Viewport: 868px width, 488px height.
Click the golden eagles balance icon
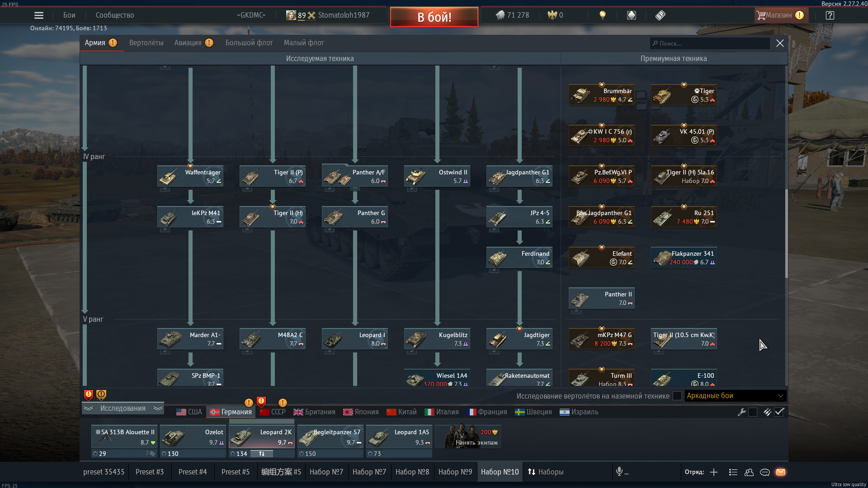click(552, 15)
